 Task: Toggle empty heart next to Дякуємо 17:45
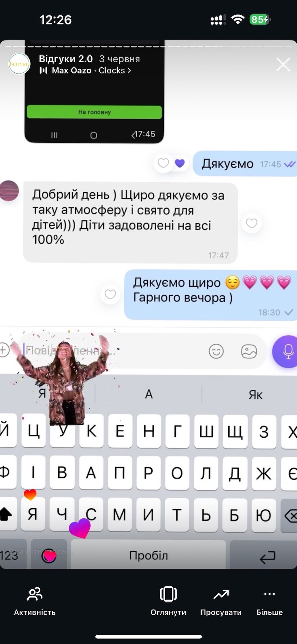coord(163,163)
